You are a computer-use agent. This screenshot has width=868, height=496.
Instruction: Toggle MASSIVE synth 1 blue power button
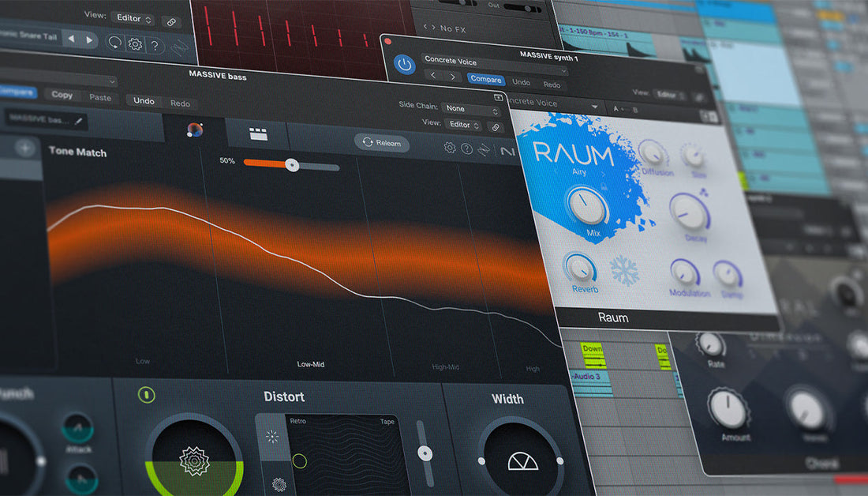click(405, 64)
